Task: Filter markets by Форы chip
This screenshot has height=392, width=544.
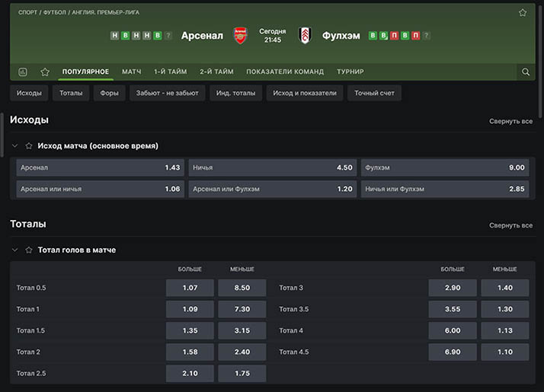Action: (x=109, y=93)
